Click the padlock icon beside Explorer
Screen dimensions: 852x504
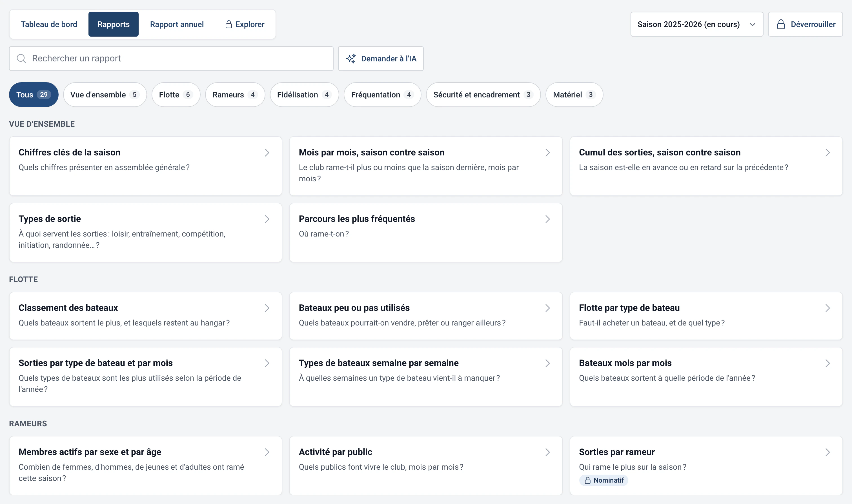pyautogui.click(x=229, y=24)
